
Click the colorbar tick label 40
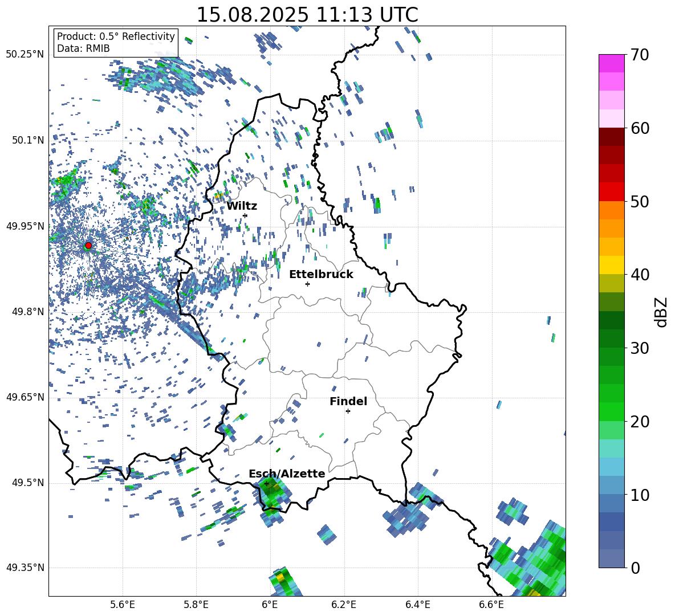640,275
